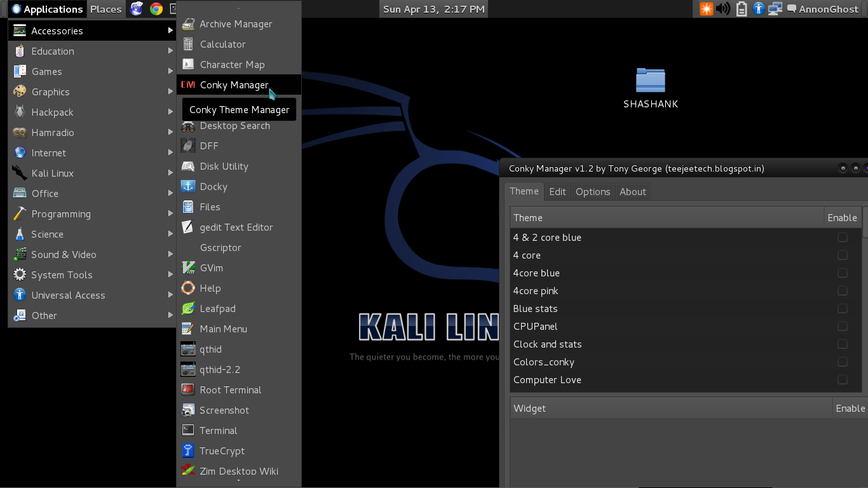Enable the '4 core' theme checkbox

point(843,255)
